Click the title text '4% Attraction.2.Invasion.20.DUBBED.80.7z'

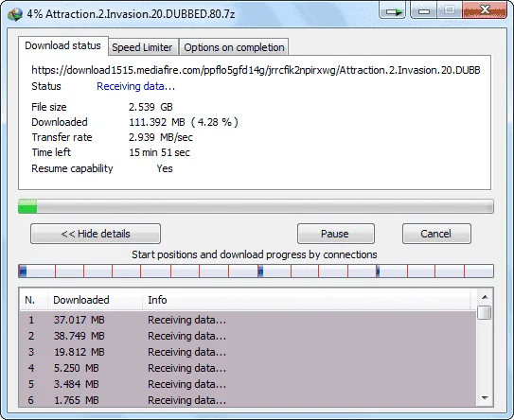[x=131, y=14]
